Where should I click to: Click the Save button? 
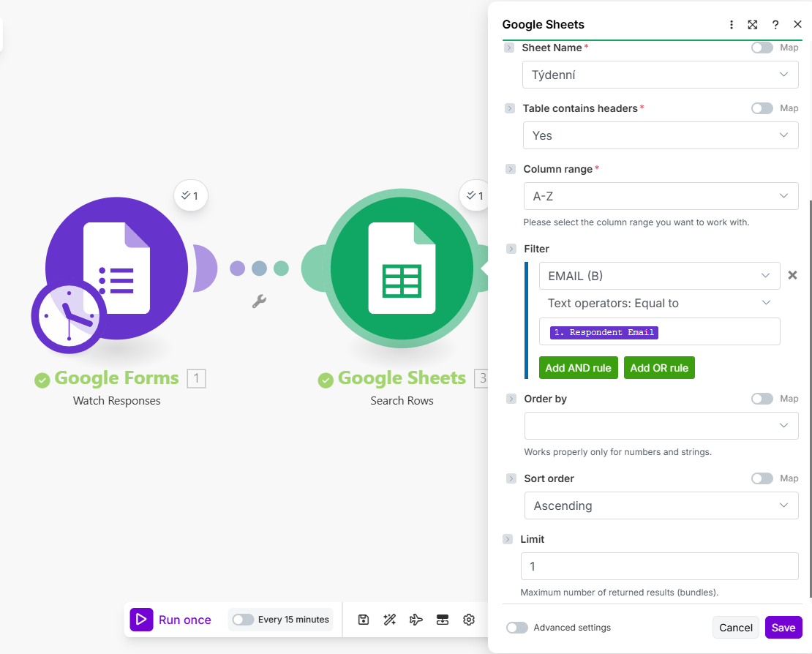[x=783, y=628]
